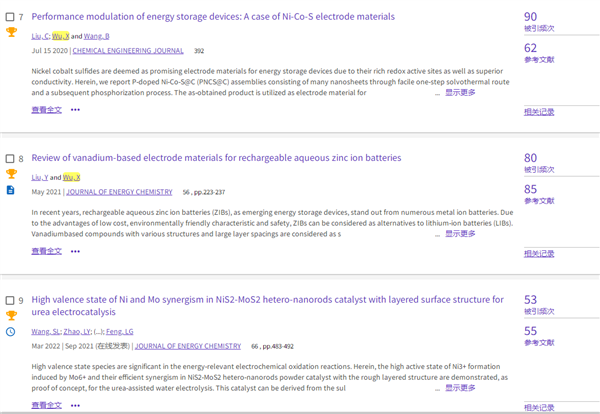
Task: Select the checkbox for record 7
Action: tap(10, 17)
